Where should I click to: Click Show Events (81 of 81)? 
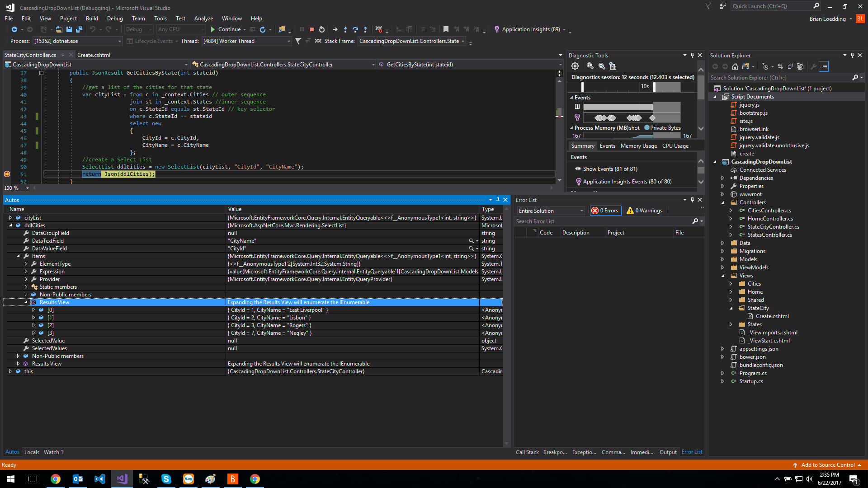coord(610,169)
